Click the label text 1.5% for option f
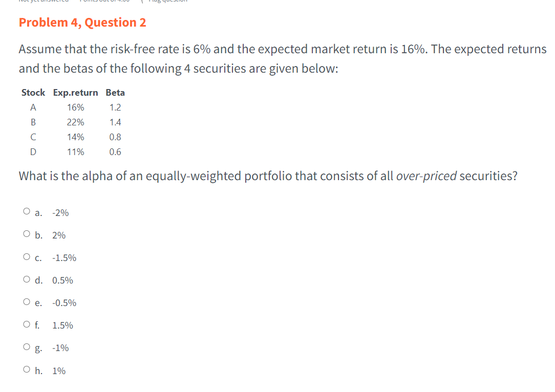The image size is (555, 392). [x=63, y=325]
